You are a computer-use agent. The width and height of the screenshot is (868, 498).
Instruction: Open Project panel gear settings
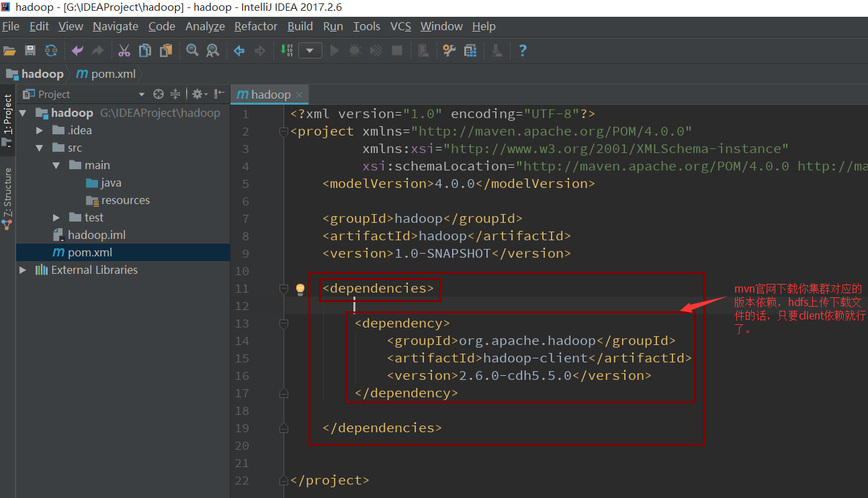pos(198,94)
